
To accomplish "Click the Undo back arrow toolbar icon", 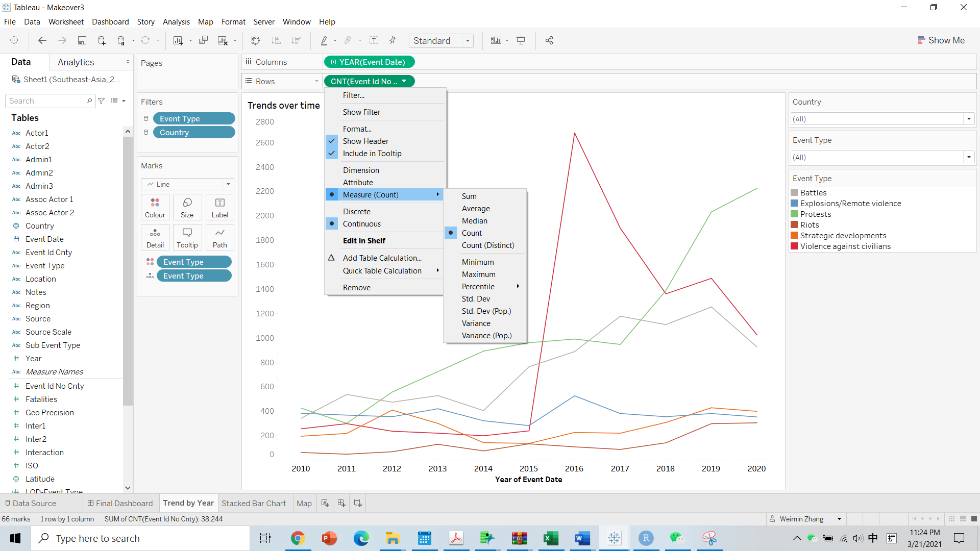I will pos(42,40).
